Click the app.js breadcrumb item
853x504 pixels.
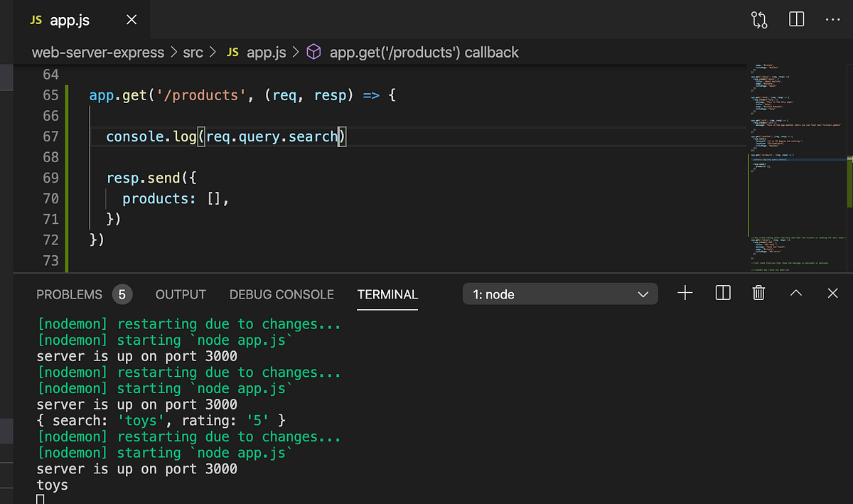[266, 53]
